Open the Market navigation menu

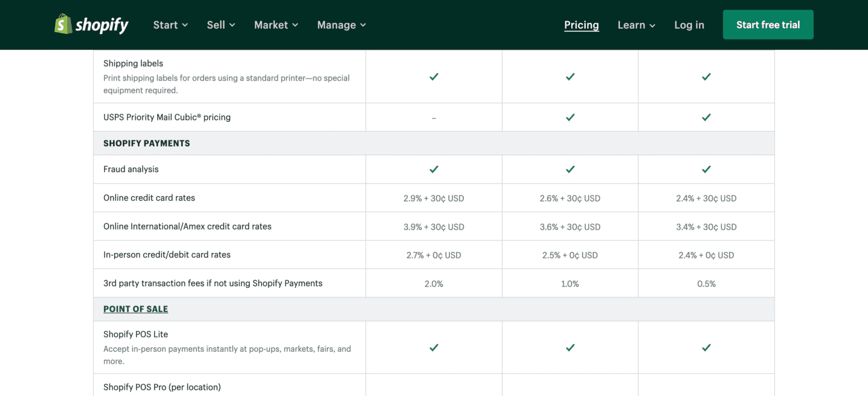276,25
